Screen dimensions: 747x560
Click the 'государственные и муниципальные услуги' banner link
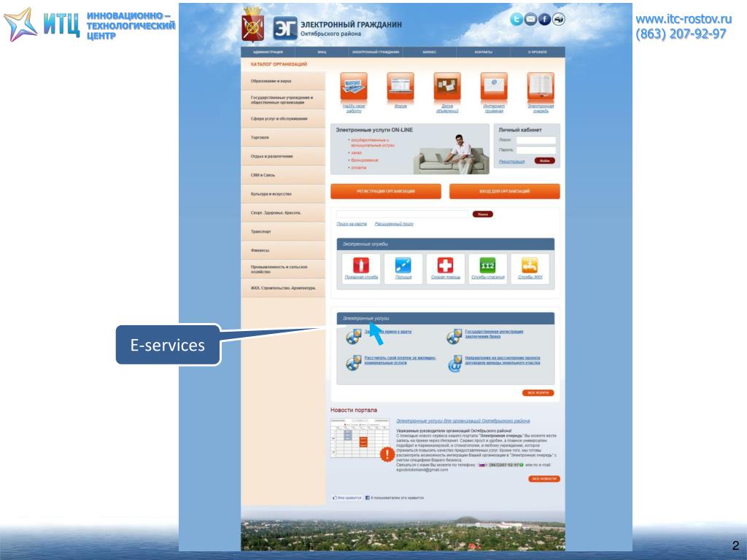coord(373,142)
